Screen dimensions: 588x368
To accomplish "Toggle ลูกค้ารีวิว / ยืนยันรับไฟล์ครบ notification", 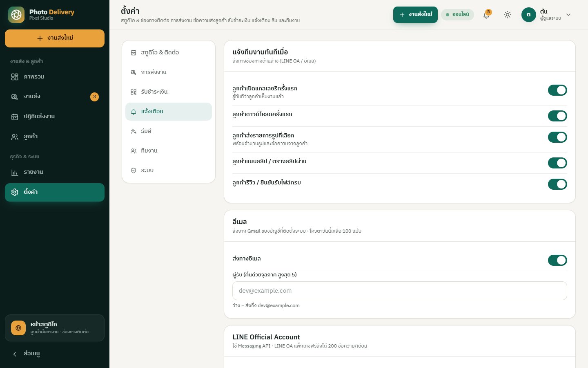I will pos(557,184).
